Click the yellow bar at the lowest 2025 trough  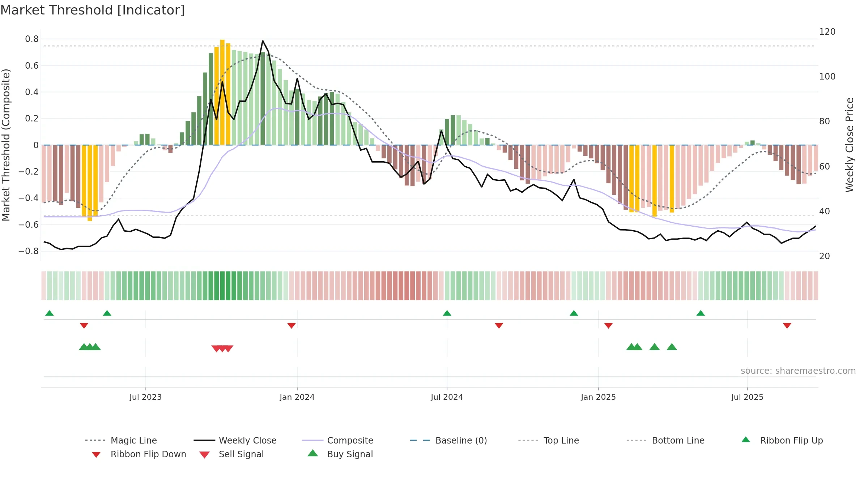655,181
